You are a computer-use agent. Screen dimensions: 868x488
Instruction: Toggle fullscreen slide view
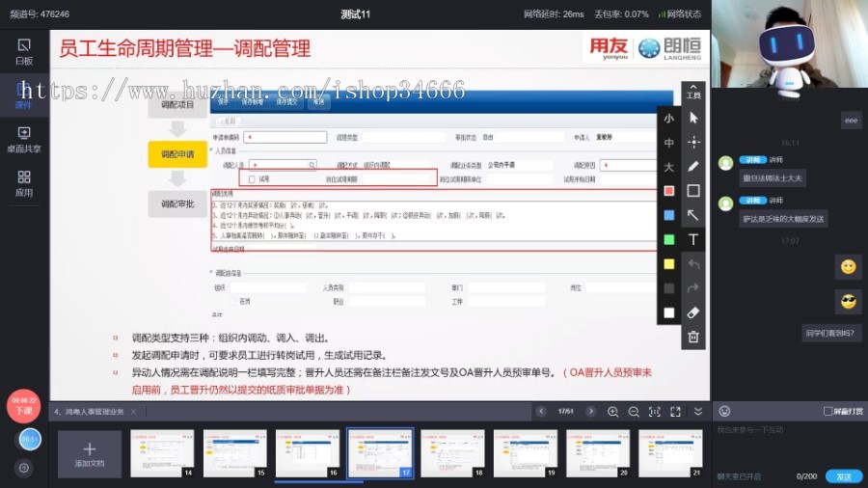tap(675, 412)
